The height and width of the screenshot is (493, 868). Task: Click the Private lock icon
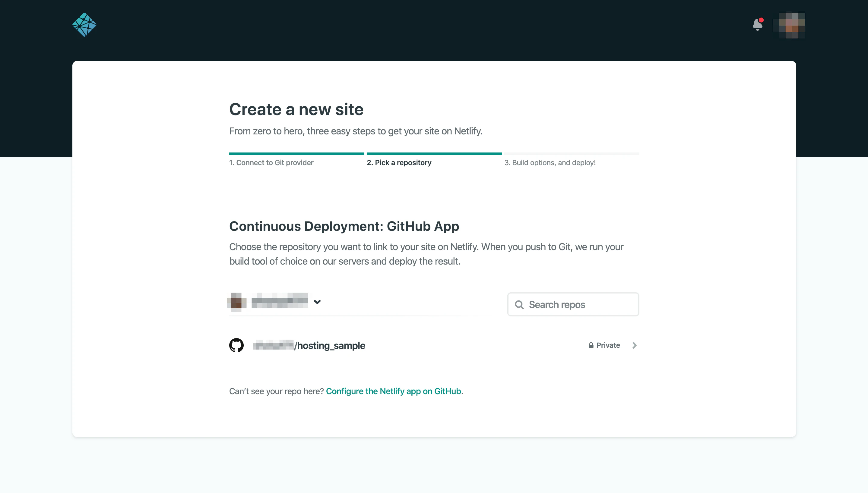point(591,345)
